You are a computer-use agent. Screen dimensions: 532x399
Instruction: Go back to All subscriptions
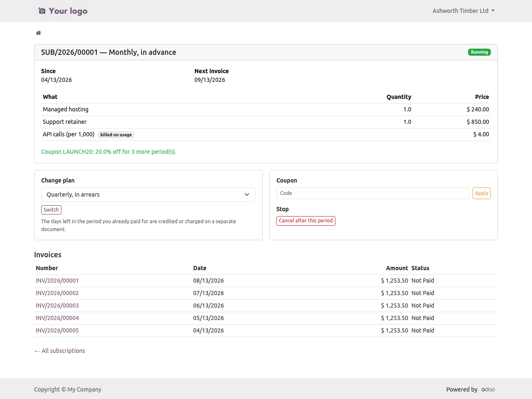59,351
